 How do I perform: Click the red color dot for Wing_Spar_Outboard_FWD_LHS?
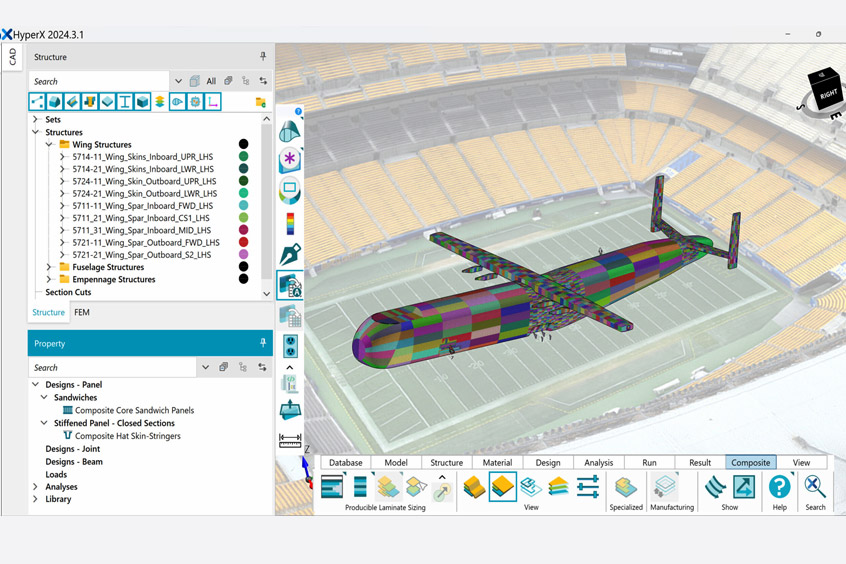point(243,242)
